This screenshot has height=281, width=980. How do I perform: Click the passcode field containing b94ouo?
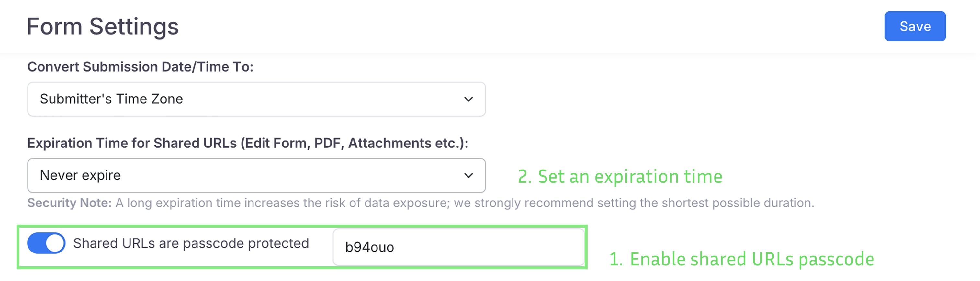point(458,247)
